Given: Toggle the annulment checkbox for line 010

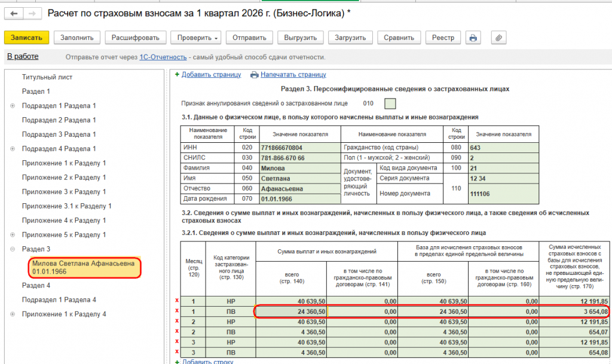Looking at the screenshot, I should tap(390, 104).
